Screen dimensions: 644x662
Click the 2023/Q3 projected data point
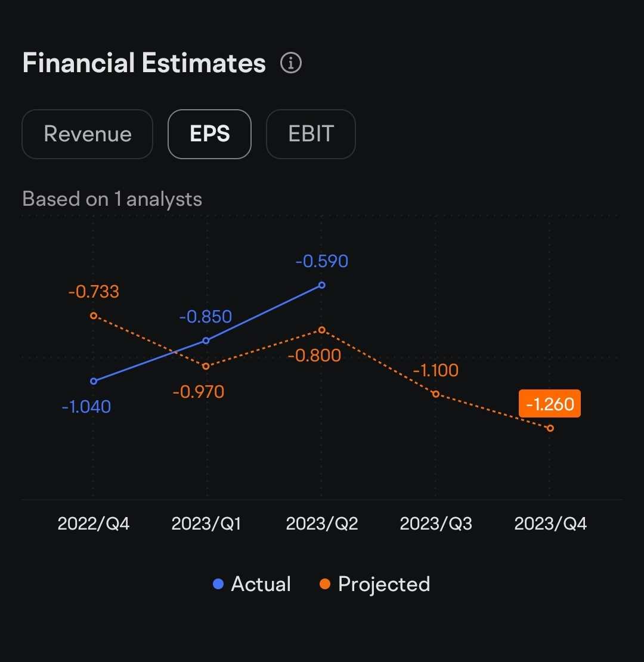(436, 394)
